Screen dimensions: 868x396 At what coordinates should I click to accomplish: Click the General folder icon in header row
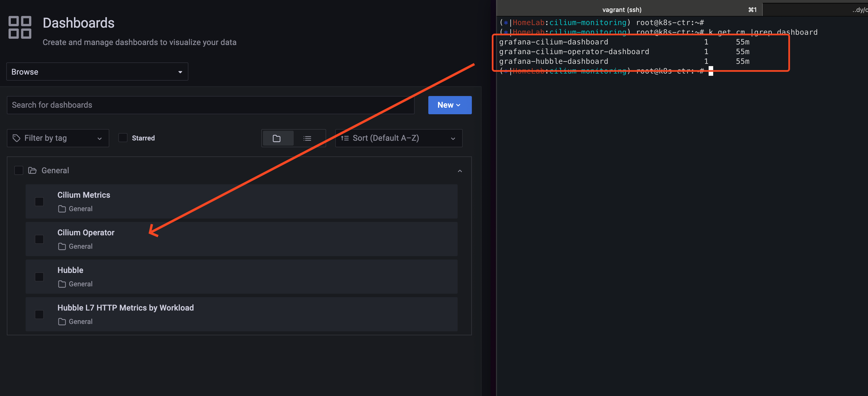(x=32, y=171)
